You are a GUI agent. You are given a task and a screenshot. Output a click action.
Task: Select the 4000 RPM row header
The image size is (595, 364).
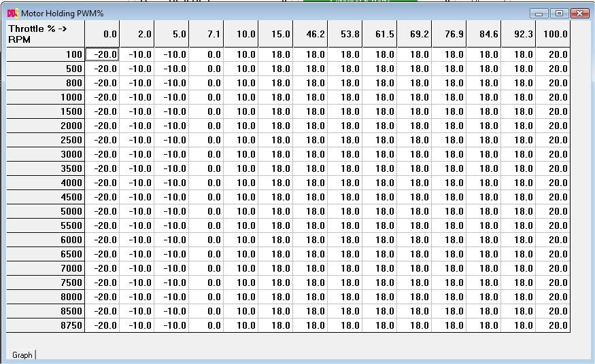[46, 183]
